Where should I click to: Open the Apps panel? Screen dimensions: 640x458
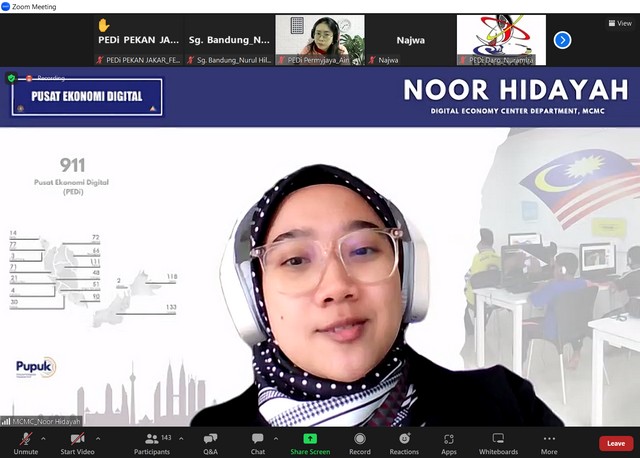pyautogui.click(x=449, y=441)
